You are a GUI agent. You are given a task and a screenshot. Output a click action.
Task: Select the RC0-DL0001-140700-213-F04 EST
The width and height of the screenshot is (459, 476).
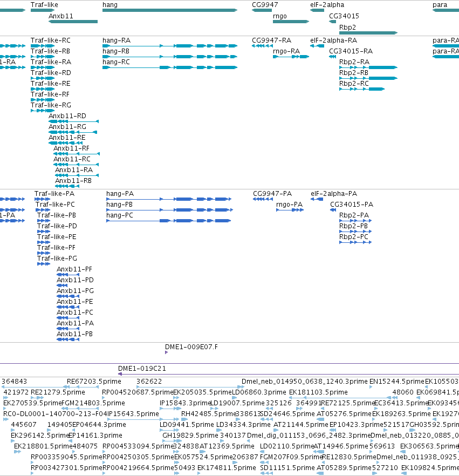pyautogui.click(x=55, y=414)
